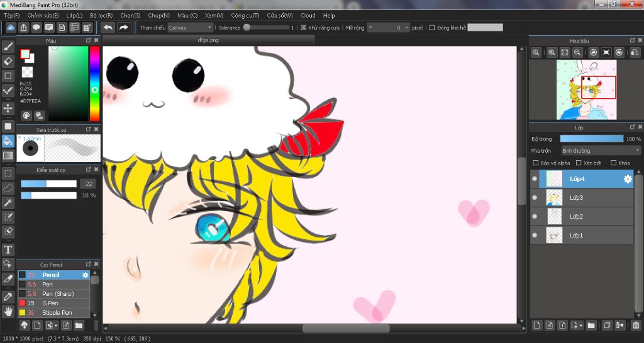Select the Lớp2 layer row
The image size is (644, 343).
(582, 216)
